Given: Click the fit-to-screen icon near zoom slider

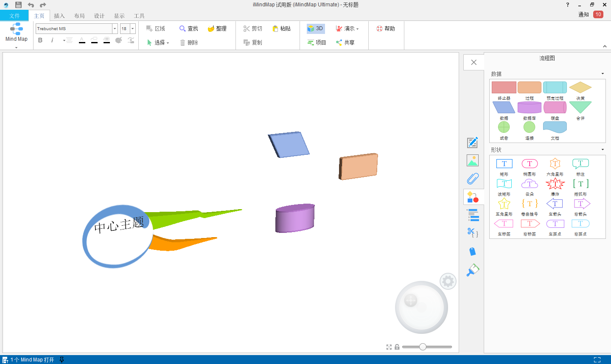Looking at the screenshot, I should coord(389,347).
